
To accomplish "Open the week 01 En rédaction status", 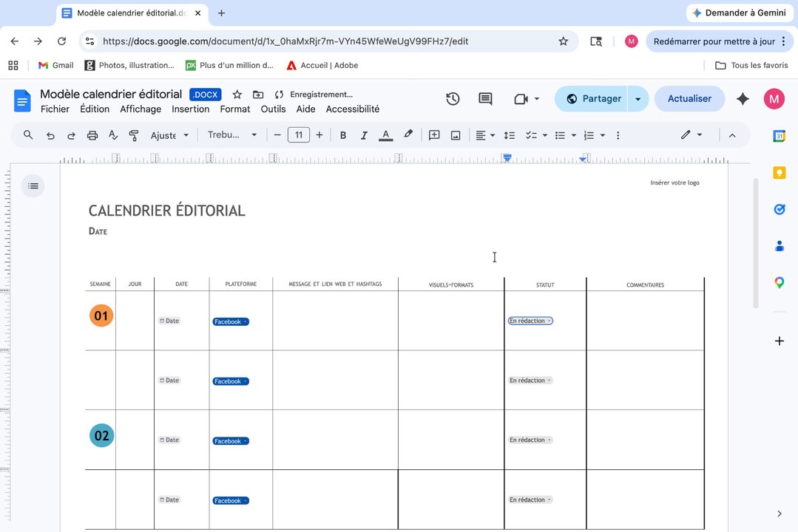I will point(530,321).
